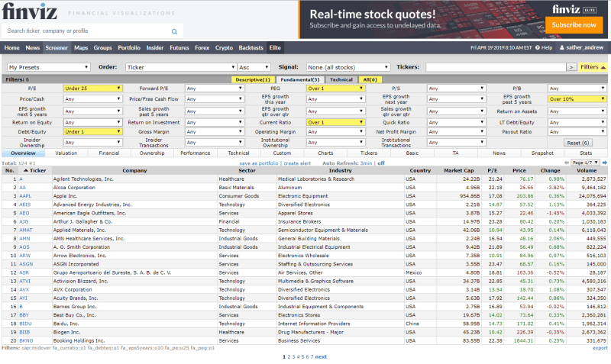Open the P/E Under 25 dropdown
The width and height of the screenshot is (611, 364).
pyautogui.click(x=92, y=89)
